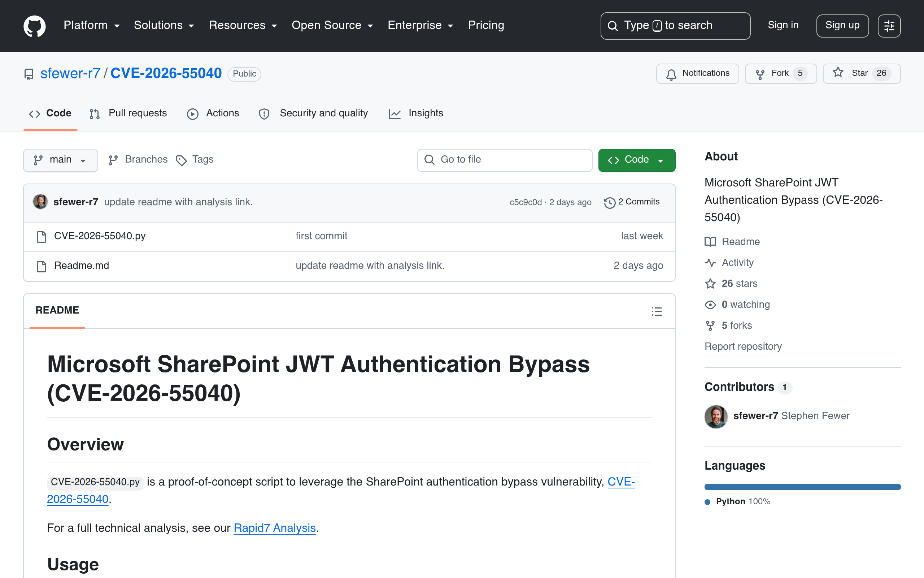
Task: Click the Sign in link
Action: (x=783, y=25)
